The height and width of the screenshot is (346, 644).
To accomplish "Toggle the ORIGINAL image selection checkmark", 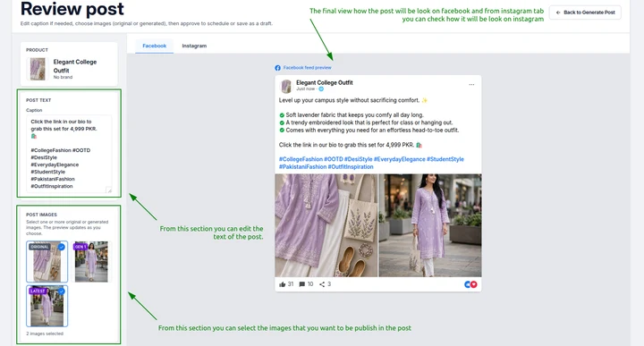I will tap(61, 247).
